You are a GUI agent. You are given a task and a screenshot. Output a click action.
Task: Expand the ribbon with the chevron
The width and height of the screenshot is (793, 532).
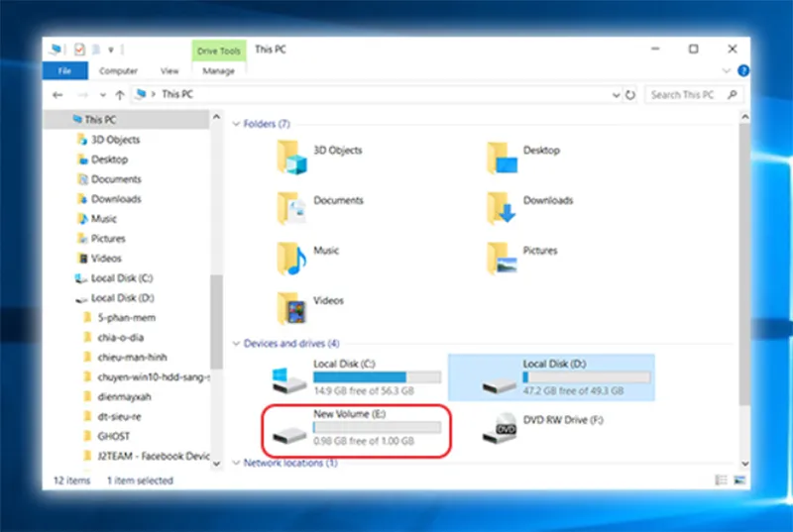727,70
